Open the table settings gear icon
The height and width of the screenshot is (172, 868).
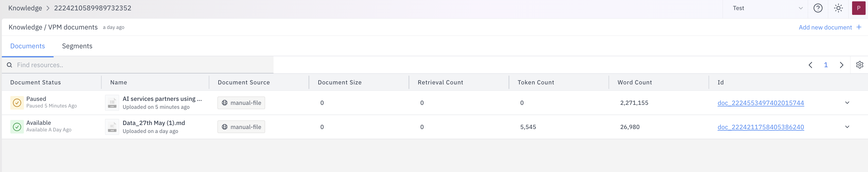860,65
